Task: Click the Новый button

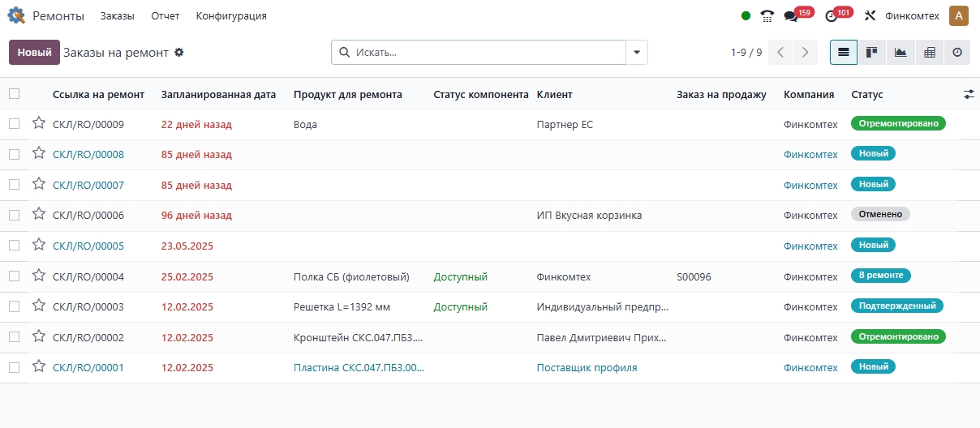Action: coord(34,52)
